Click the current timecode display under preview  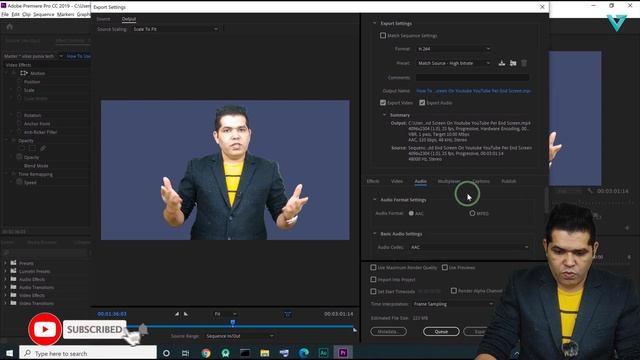[112, 314]
